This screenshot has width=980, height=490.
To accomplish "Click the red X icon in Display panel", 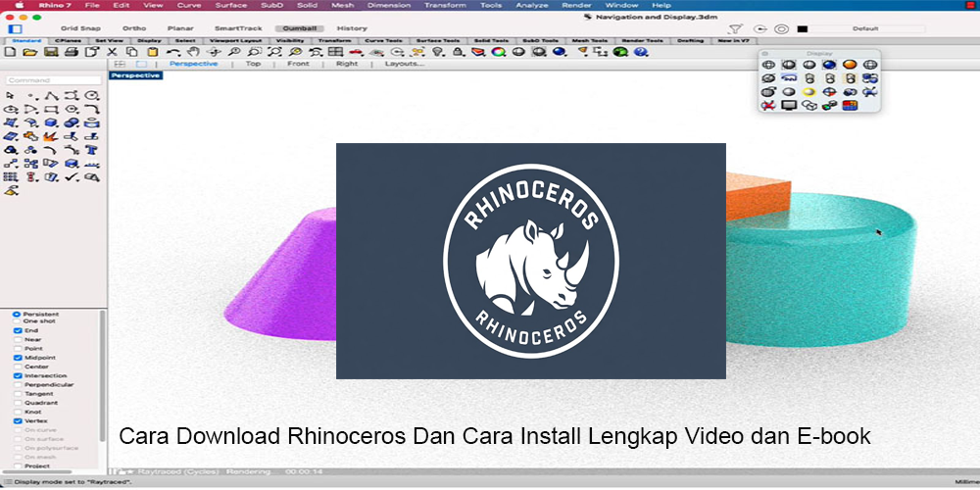I will point(768,105).
